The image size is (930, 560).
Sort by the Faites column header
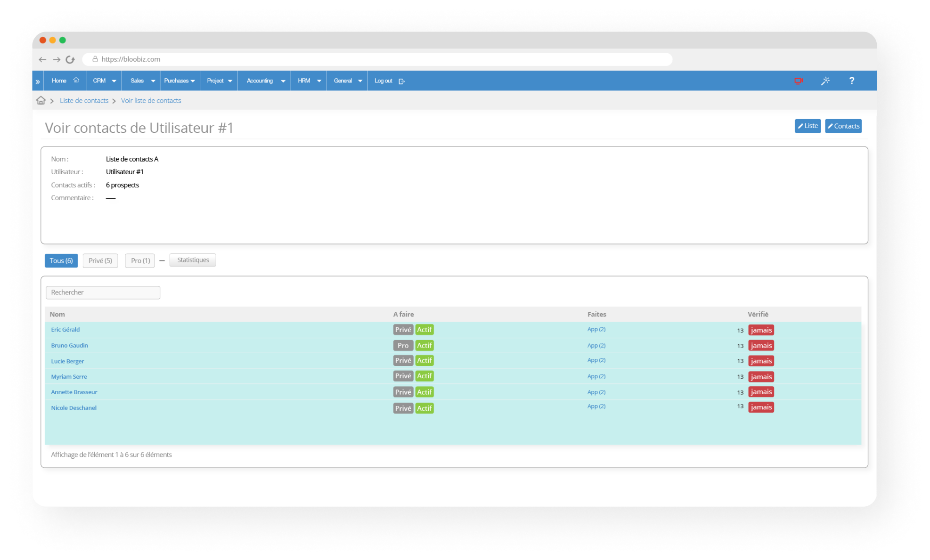[596, 314]
